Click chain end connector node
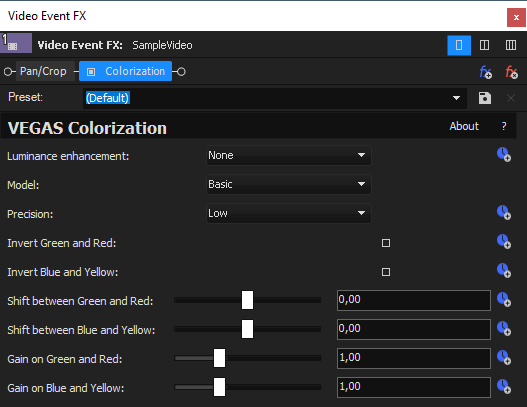The height and width of the screenshot is (407, 527). pyautogui.click(x=181, y=72)
